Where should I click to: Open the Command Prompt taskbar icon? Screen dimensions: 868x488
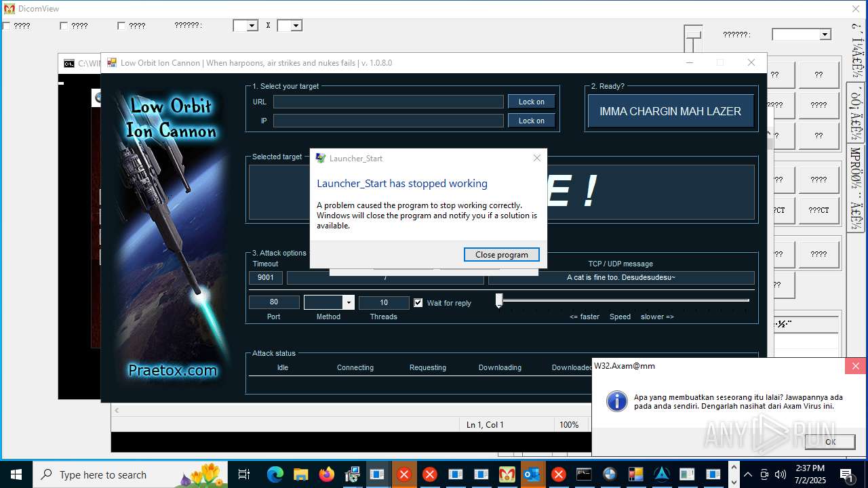[584, 474]
